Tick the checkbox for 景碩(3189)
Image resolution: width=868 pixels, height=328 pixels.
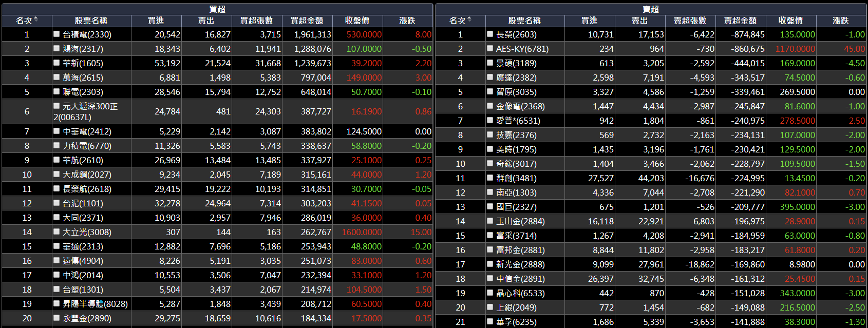point(490,63)
